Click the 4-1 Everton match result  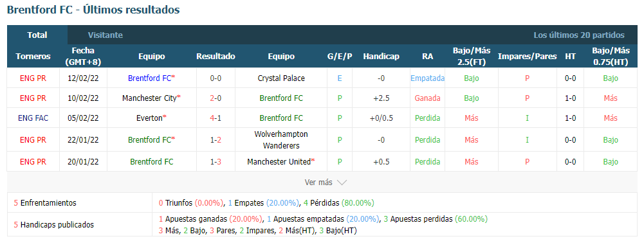point(216,118)
